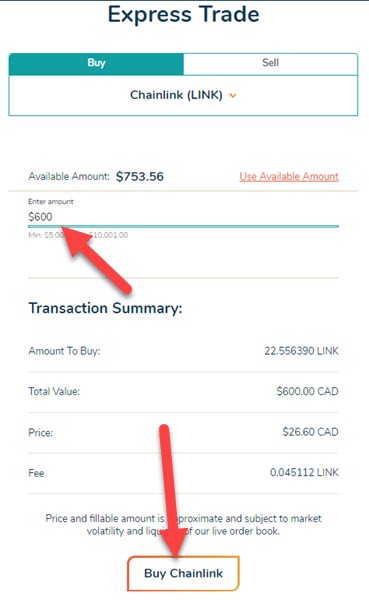
Task: Click the Amount To Buy label
Action: click(x=64, y=351)
